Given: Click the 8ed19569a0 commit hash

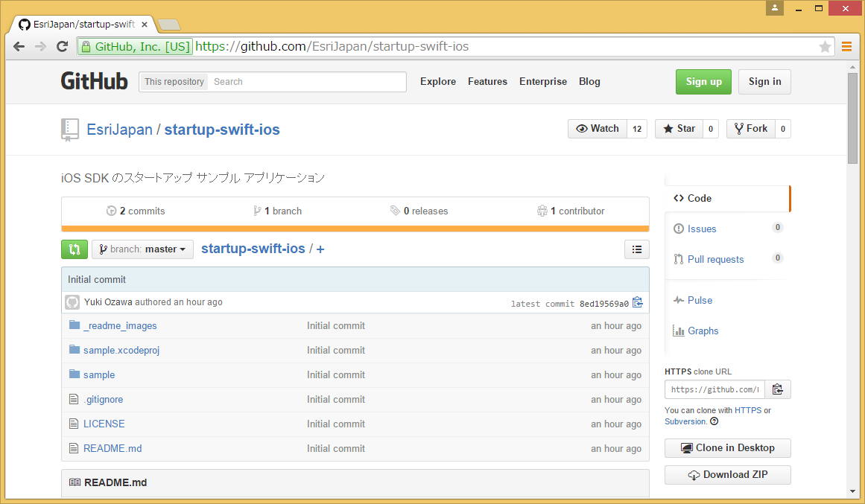Looking at the screenshot, I should 604,304.
